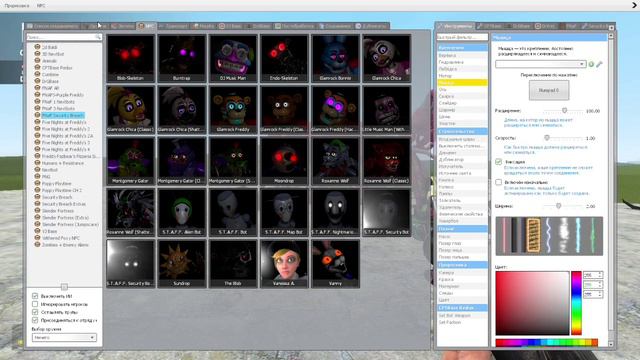This screenshot has width=640, height=360.
Task: Click the search magnifier icon
Action: point(98,37)
